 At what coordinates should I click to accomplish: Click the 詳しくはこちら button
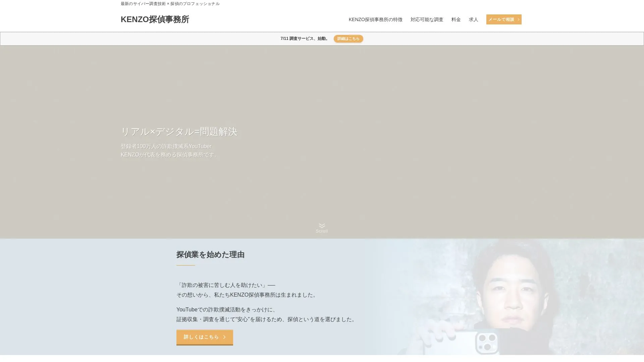[x=205, y=337]
